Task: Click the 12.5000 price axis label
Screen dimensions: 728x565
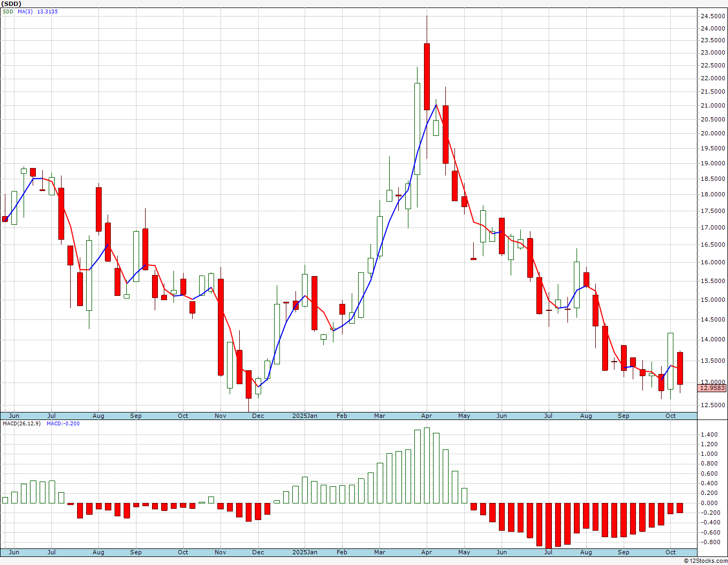Action: (x=712, y=405)
